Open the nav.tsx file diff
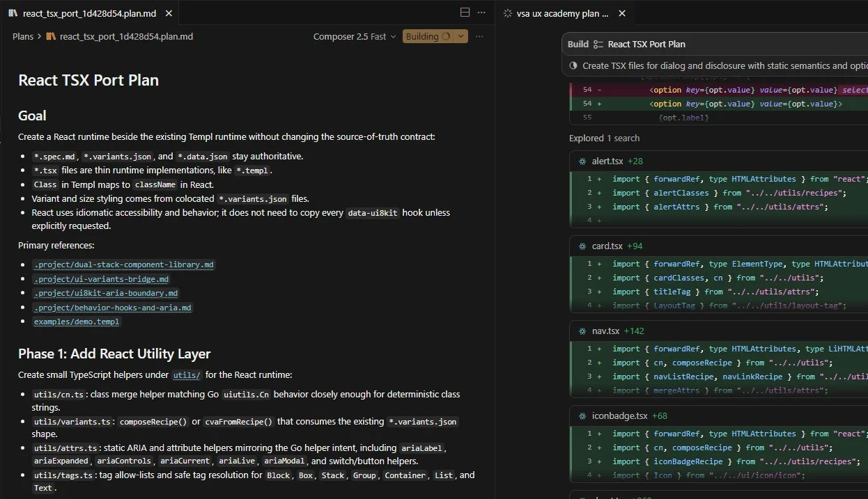This screenshot has height=499, width=868. pos(605,331)
